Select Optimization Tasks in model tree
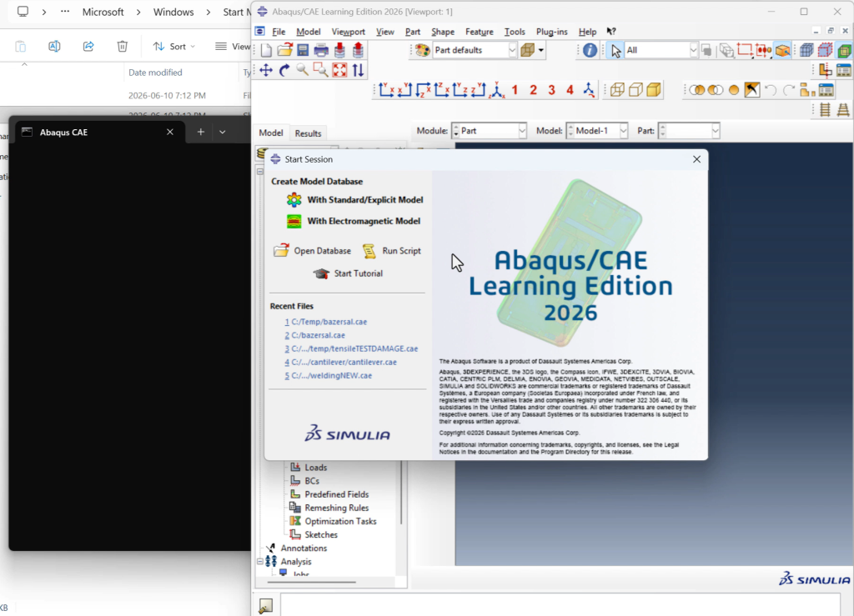The image size is (854, 616). pos(340,521)
